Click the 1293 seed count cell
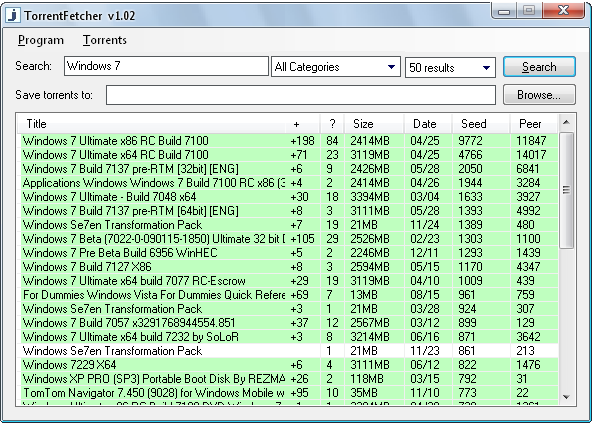Image resolution: width=593 pixels, height=425 pixels. click(470, 253)
